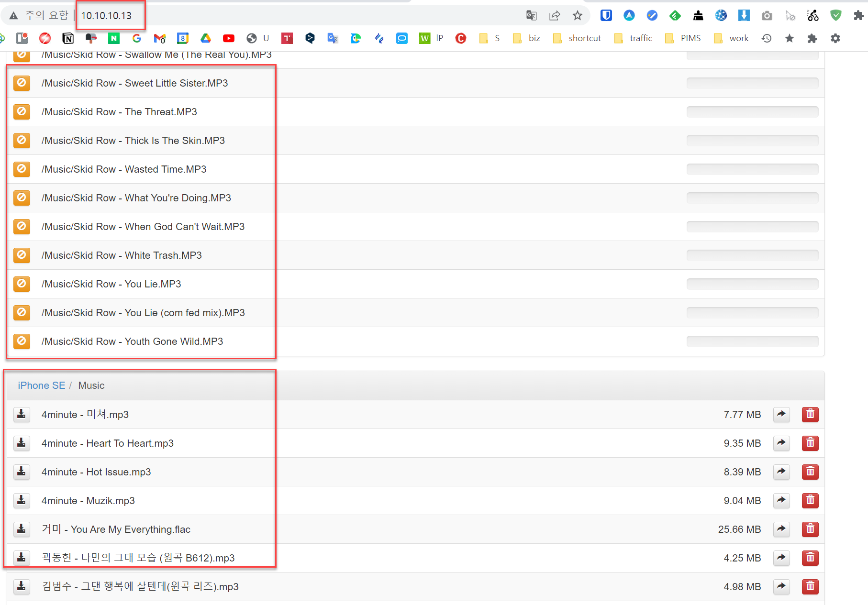
Task: Delete 4minute - Hot Issue.mp3
Action: tap(810, 472)
